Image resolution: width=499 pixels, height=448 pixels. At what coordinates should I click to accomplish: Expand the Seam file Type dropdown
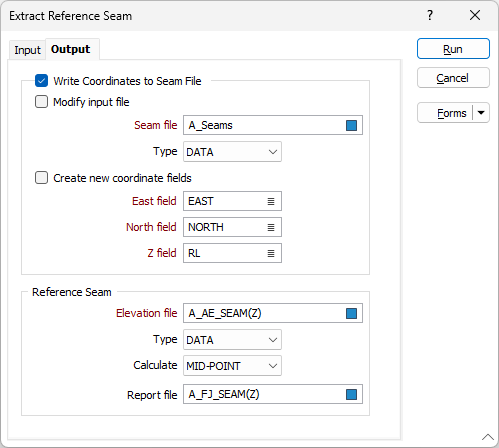click(232, 152)
